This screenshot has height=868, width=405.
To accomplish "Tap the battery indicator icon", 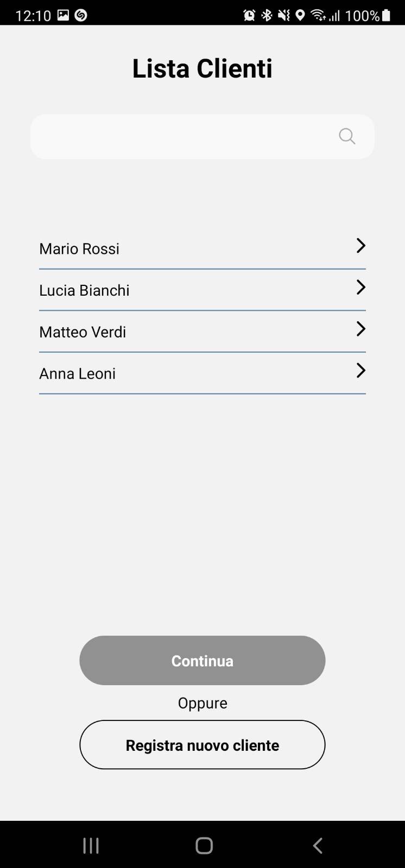I will click(x=386, y=15).
